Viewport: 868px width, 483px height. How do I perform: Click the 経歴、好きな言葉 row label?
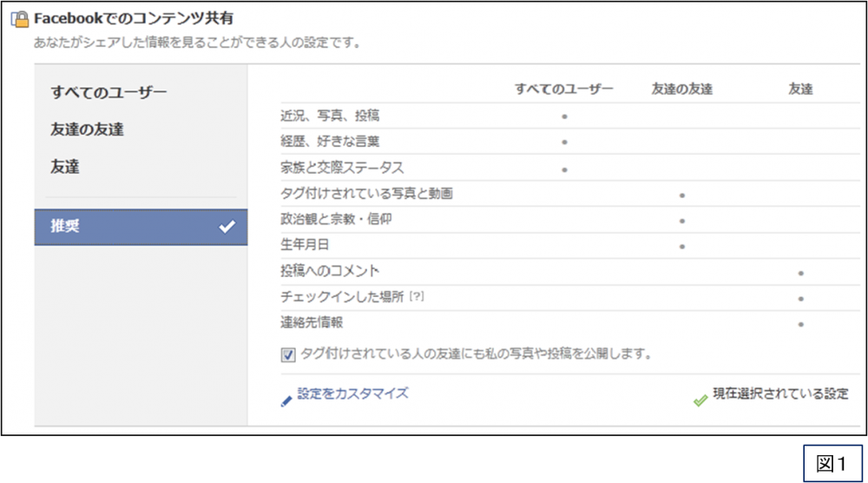329,142
